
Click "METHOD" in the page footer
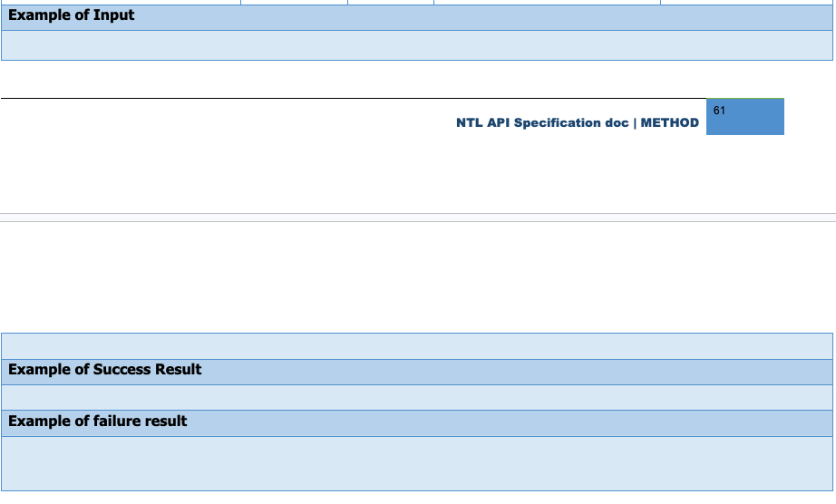click(x=670, y=123)
